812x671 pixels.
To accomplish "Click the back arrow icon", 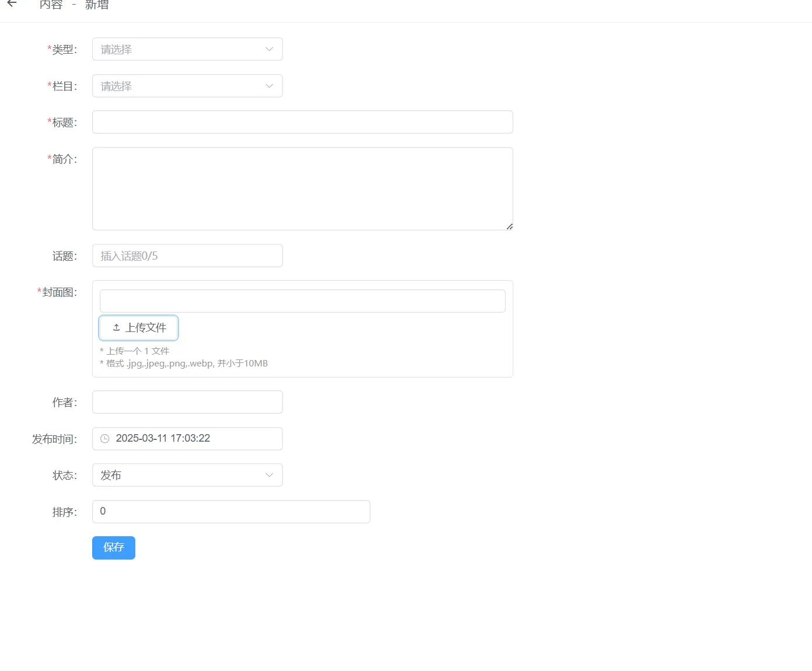I will click(12, 4).
